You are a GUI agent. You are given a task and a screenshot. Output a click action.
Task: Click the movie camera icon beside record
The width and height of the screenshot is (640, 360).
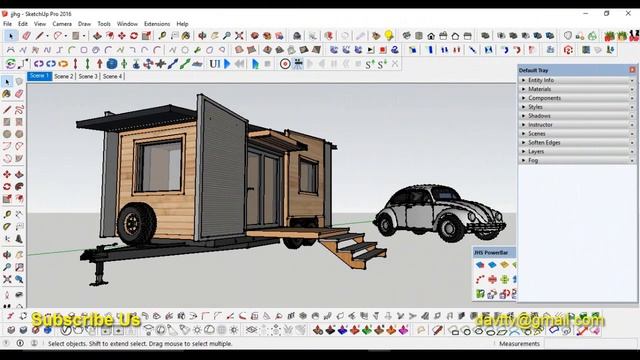tap(298, 64)
